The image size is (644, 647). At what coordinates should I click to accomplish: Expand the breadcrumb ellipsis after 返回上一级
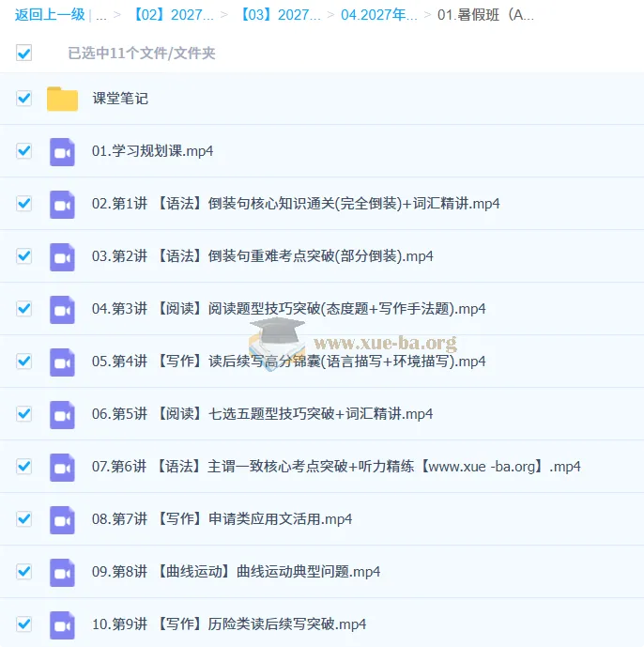[x=101, y=17]
